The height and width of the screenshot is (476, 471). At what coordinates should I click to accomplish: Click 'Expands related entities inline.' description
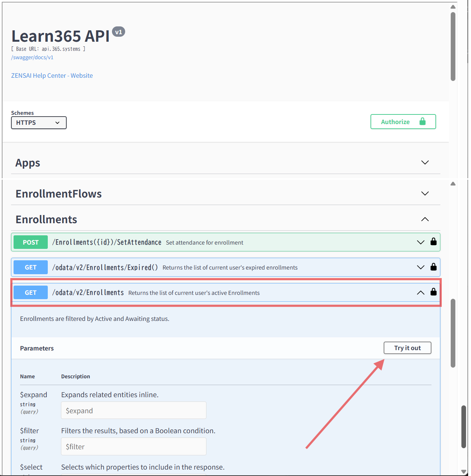pos(110,395)
